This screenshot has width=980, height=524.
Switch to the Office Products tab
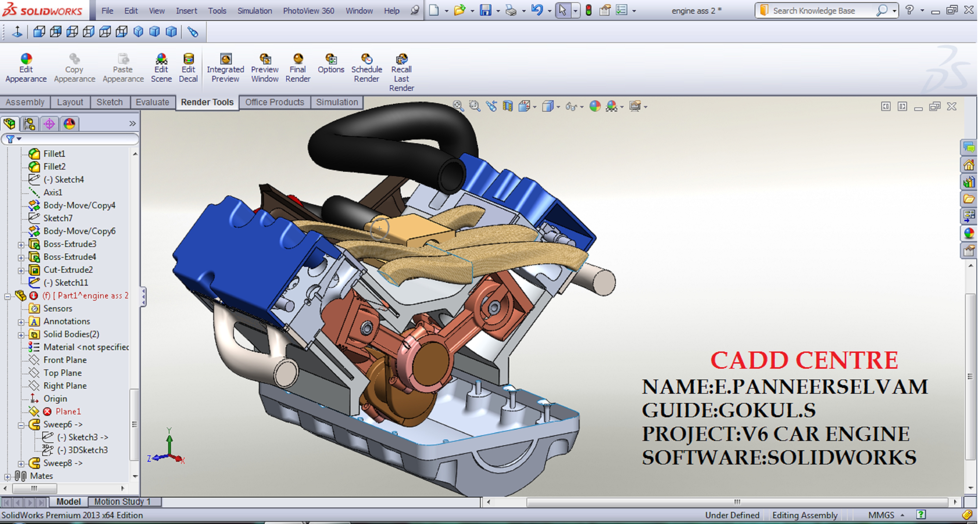point(275,102)
